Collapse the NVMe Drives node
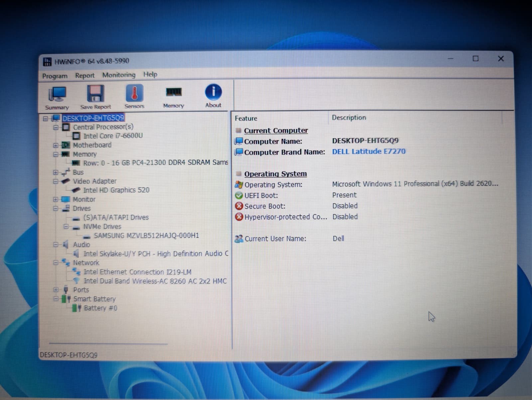 click(66, 227)
